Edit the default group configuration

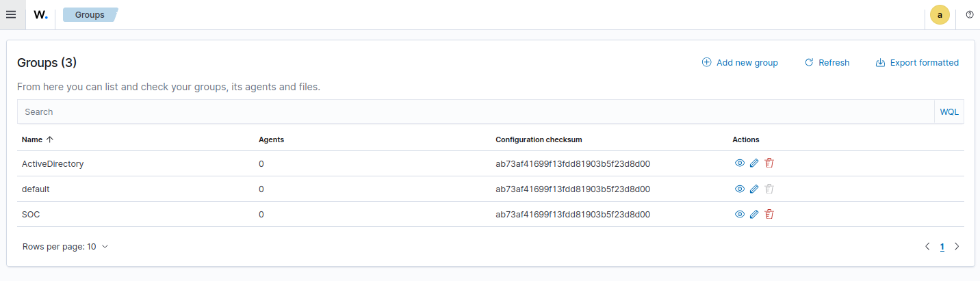pyautogui.click(x=754, y=189)
